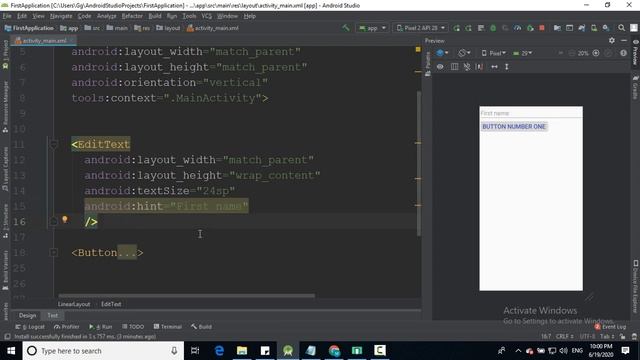This screenshot has width=640, height=360.
Task: Toggle the view options eye icon
Action: (x=440, y=67)
